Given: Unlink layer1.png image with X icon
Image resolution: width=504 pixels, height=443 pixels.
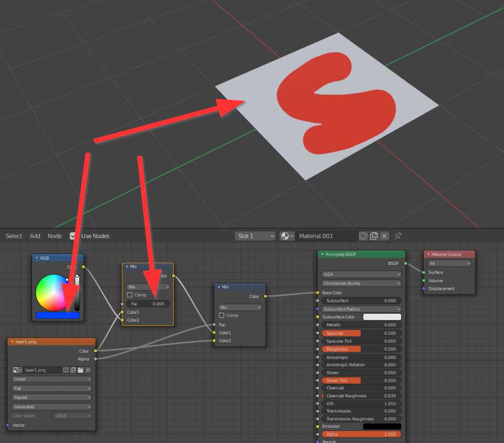Looking at the screenshot, I should click(x=88, y=370).
